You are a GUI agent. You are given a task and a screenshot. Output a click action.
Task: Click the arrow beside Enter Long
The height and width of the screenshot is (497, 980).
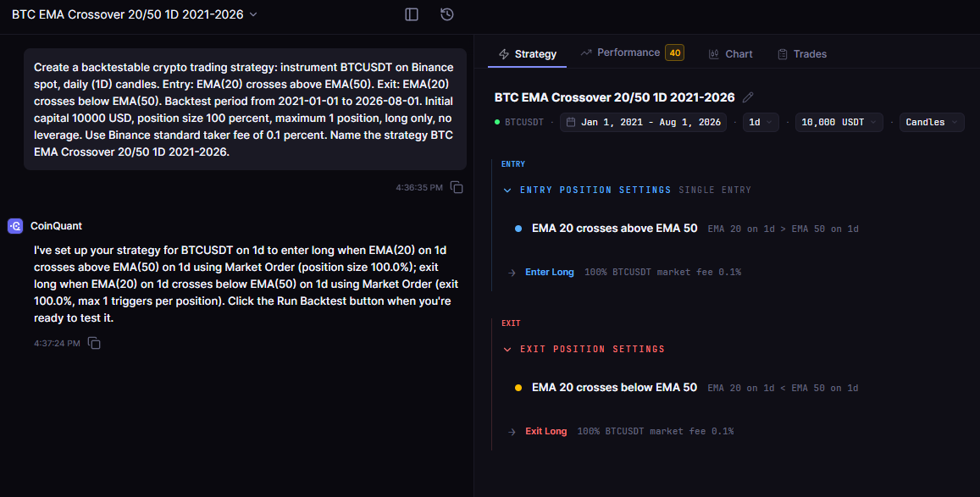(x=512, y=273)
